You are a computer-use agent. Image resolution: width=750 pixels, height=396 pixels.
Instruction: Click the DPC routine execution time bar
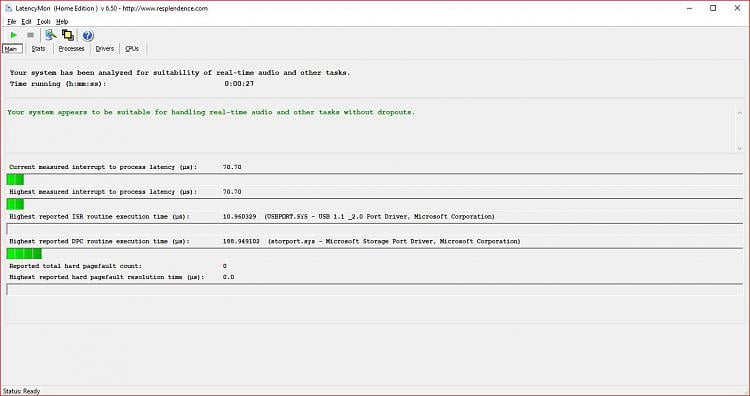[375, 253]
